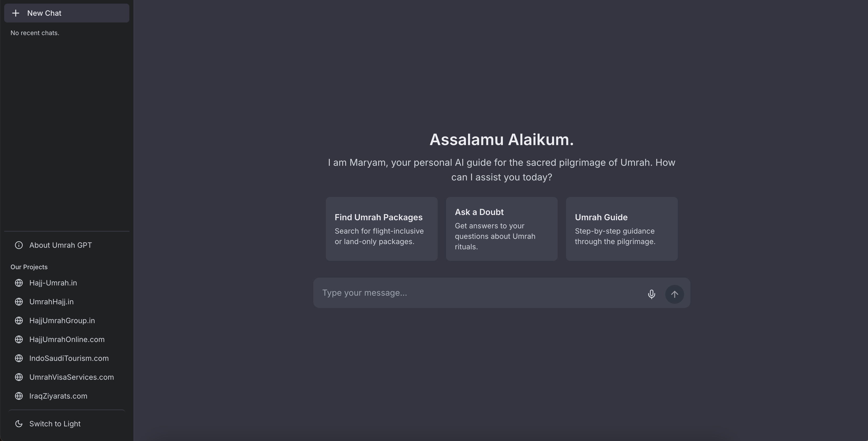
Task: Click the microphone voice input icon
Action: (x=651, y=294)
